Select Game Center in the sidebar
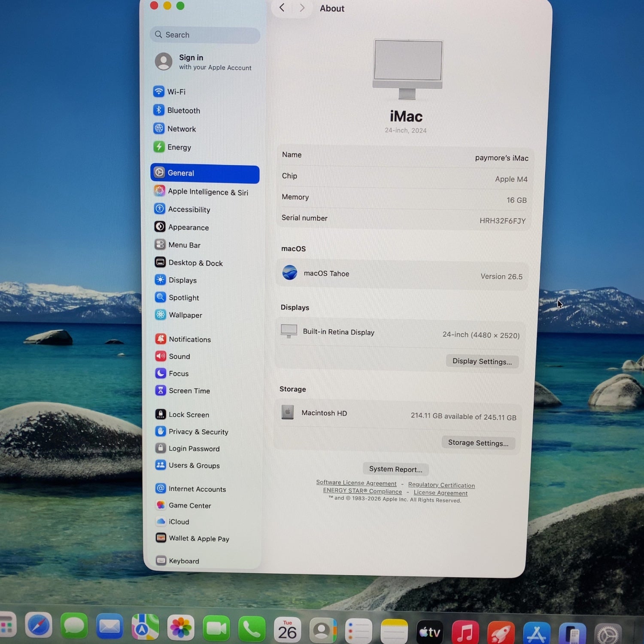 click(183, 505)
